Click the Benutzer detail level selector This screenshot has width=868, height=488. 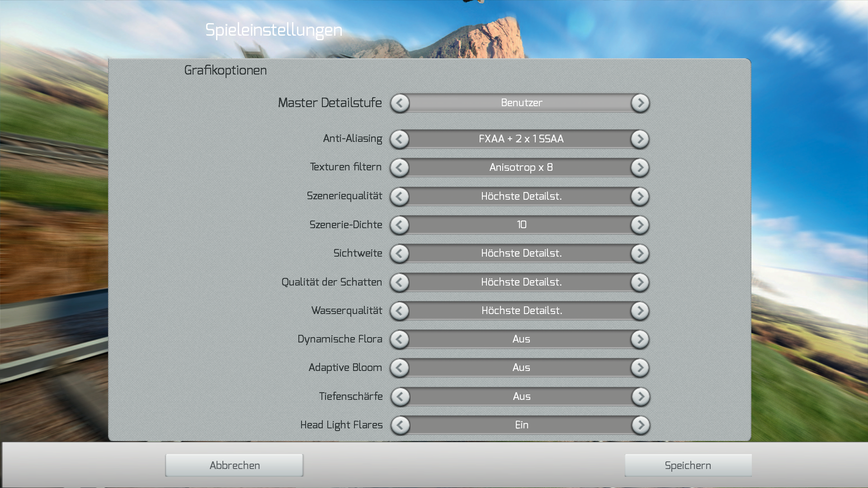coord(521,103)
